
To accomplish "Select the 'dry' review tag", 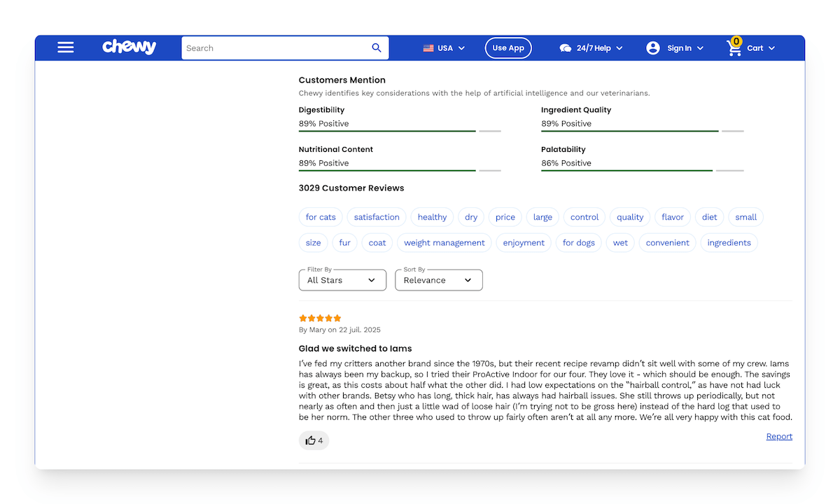I will [x=471, y=217].
